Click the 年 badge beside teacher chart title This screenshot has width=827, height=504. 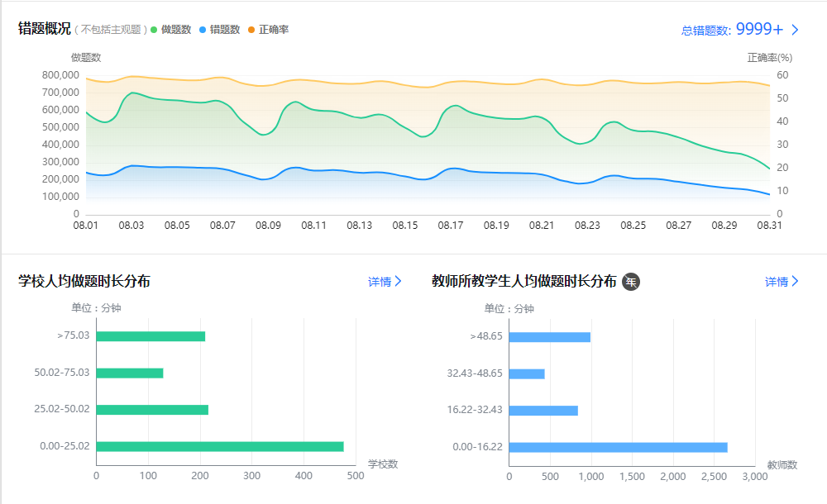(x=631, y=282)
